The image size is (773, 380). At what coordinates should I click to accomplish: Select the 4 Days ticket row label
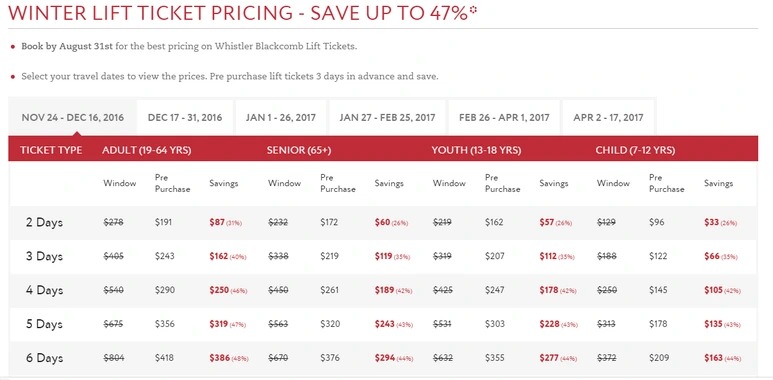tap(44, 290)
